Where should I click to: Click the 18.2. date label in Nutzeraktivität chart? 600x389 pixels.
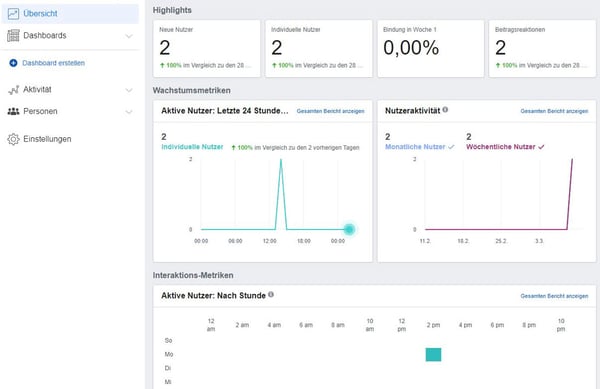tap(463, 241)
